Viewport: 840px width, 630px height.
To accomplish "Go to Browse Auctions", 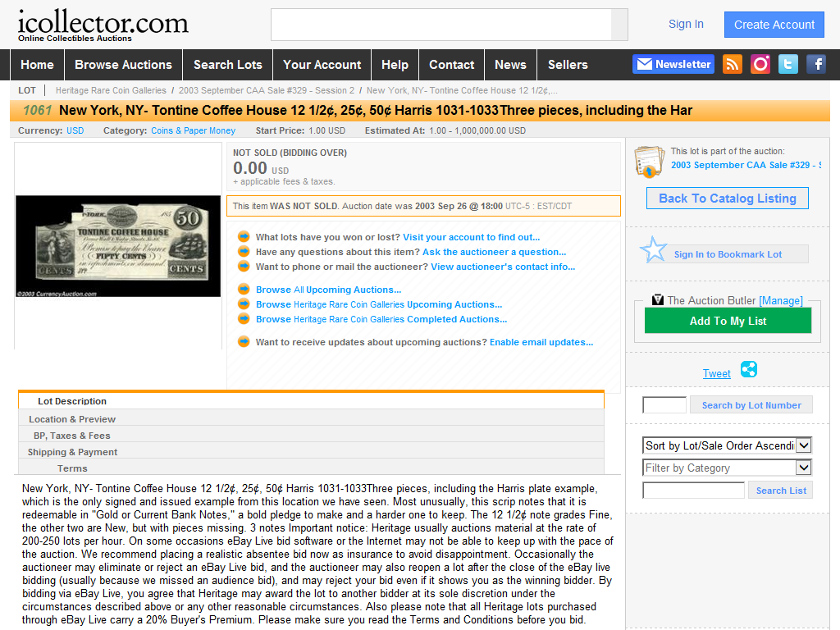I will coord(123,65).
